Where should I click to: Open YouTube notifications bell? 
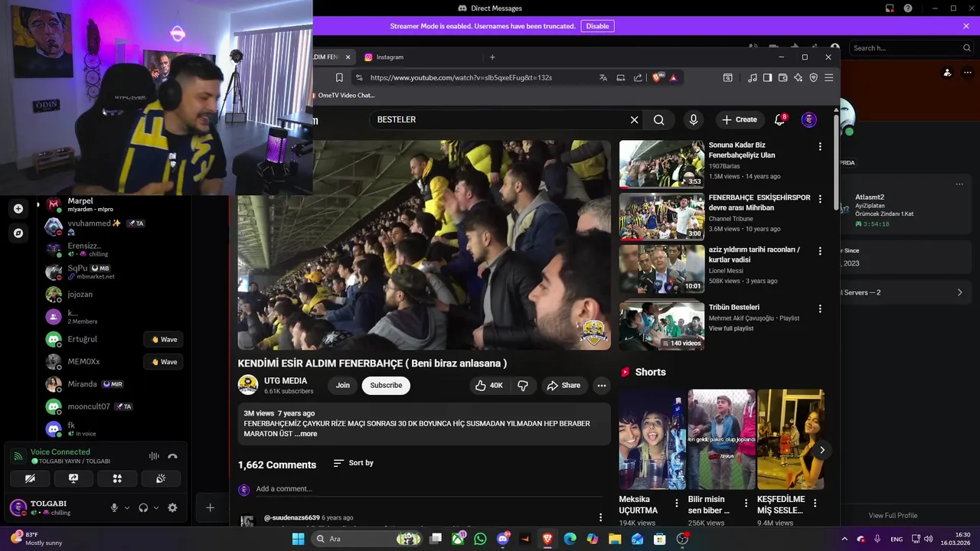(x=780, y=119)
